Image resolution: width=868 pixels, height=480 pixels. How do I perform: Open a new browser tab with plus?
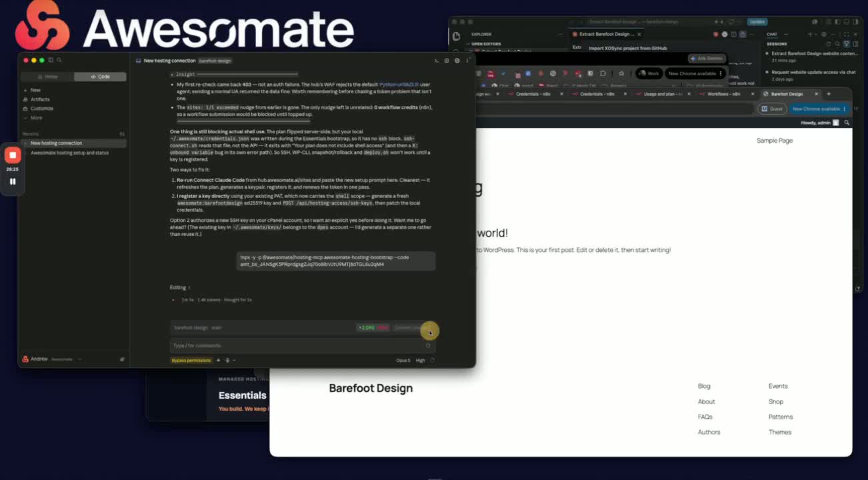click(829, 94)
